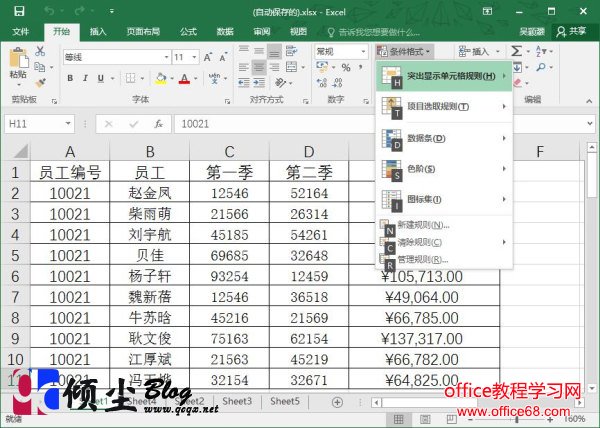Click the Find and Select magnifier
The image size is (600, 428).
541,67
